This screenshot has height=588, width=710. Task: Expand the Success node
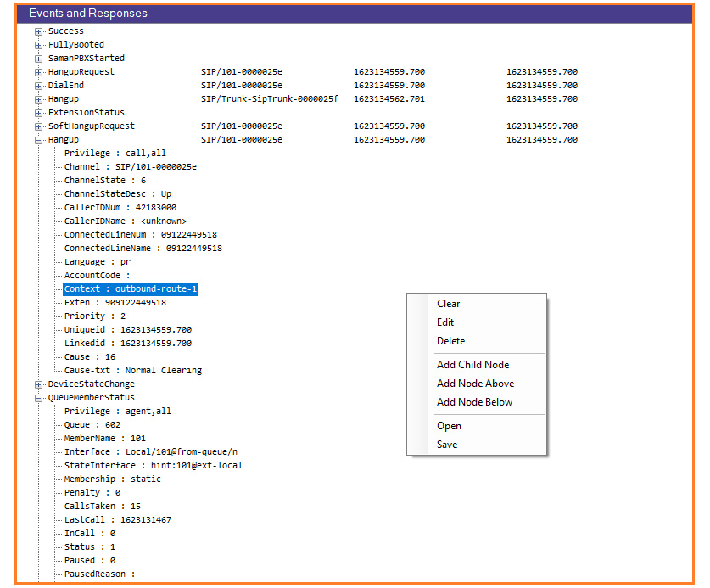pos(39,31)
